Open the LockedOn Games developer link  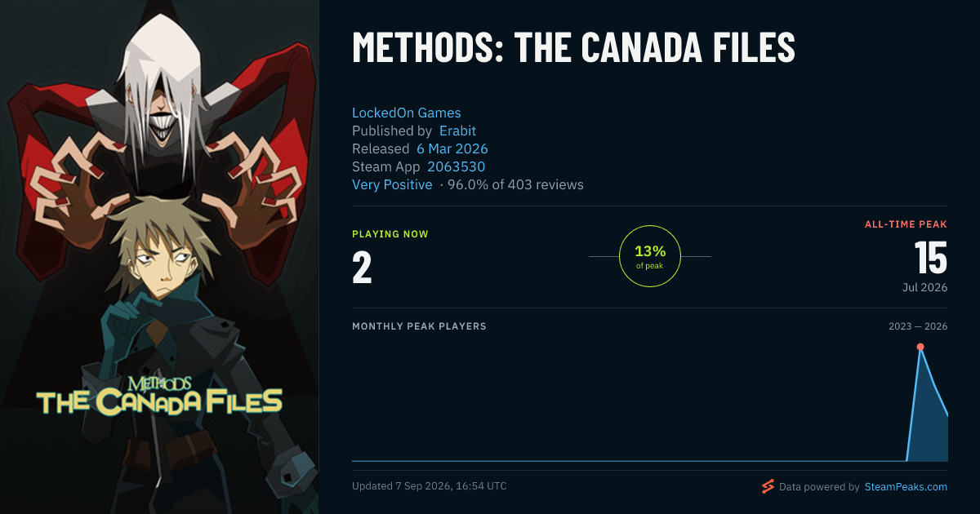pos(407,113)
